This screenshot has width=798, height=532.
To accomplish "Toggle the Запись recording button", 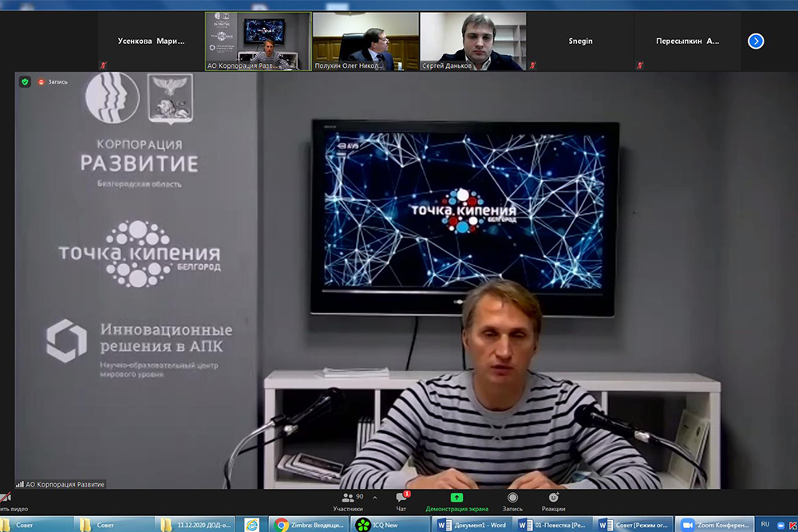I will click(512, 502).
